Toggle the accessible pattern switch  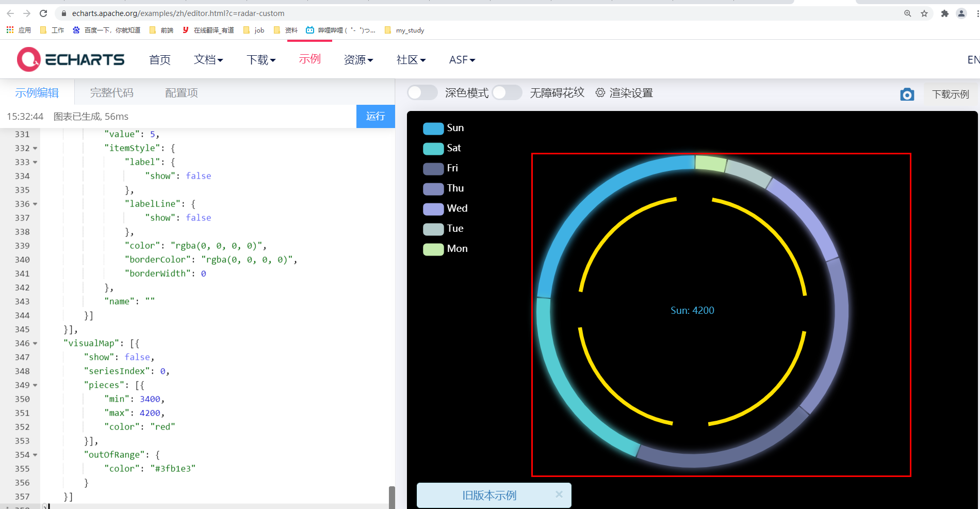coord(507,92)
